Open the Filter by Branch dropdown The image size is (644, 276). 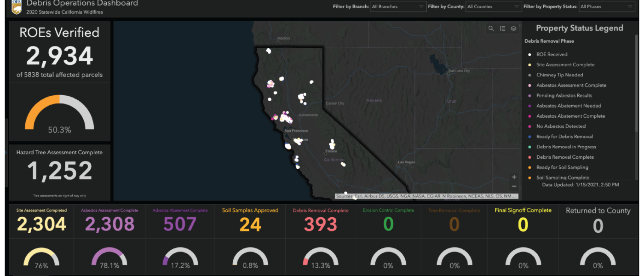(x=398, y=7)
